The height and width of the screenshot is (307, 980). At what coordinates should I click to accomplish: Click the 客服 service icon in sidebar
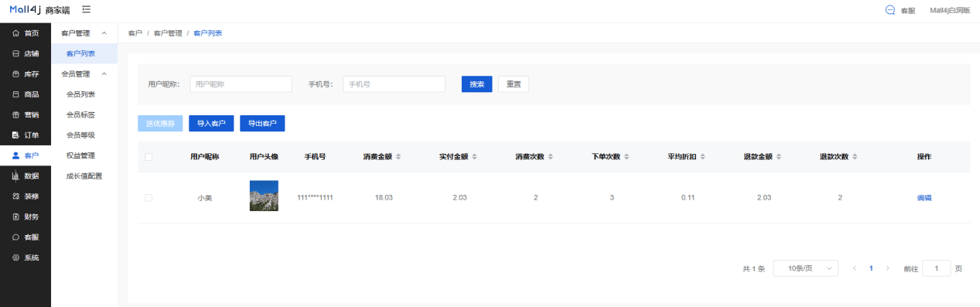tap(15, 237)
